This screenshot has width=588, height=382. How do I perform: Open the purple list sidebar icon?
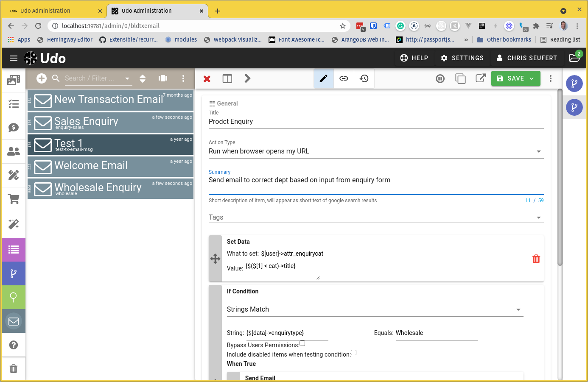click(14, 250)
